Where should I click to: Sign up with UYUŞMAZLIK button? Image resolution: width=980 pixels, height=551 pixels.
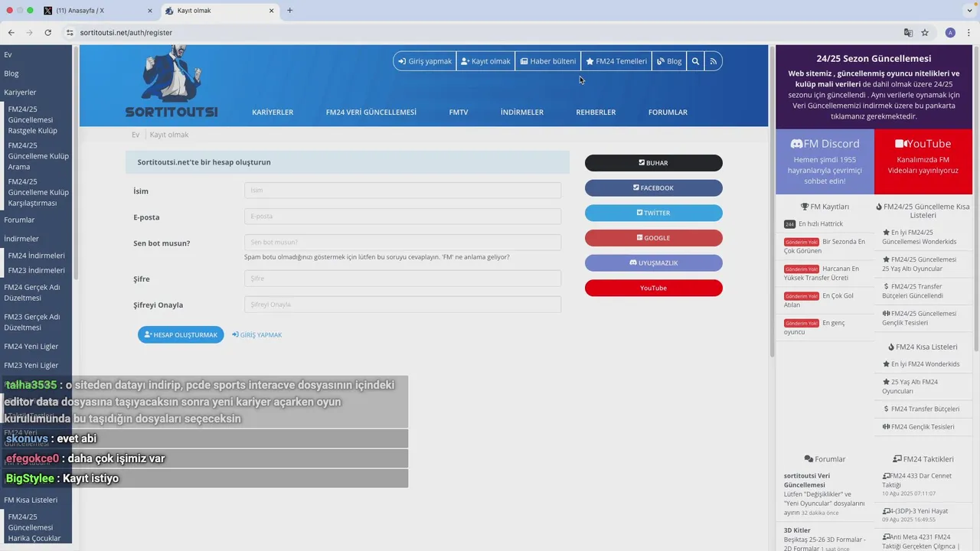(x=654, y=262)
